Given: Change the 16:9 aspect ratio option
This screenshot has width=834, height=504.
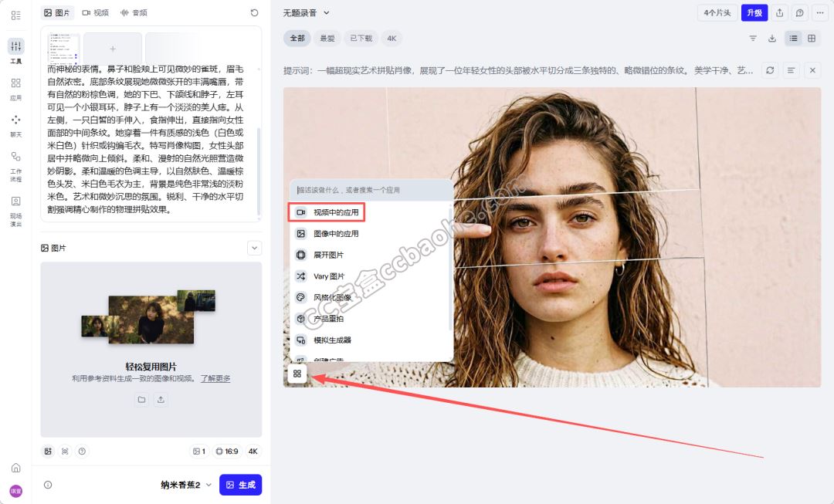Looking at the screenshot, I should pyautogui.click(x=226, y=452).
